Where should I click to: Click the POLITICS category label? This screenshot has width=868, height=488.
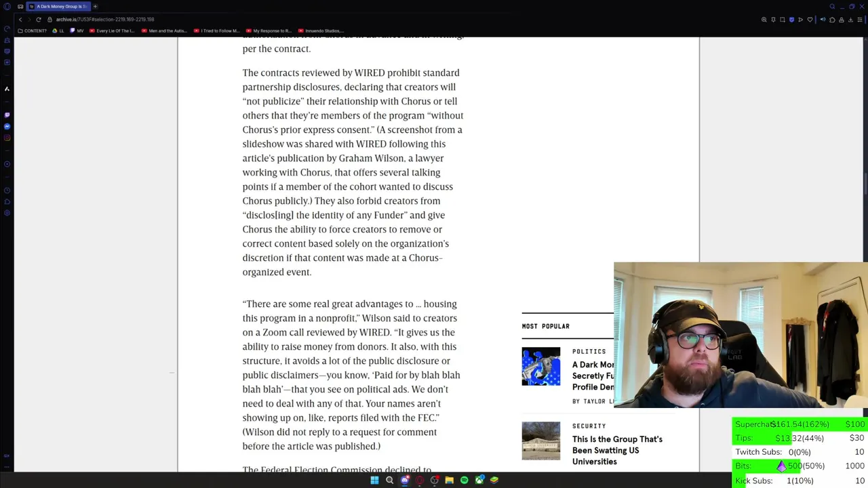click(589, 351)
